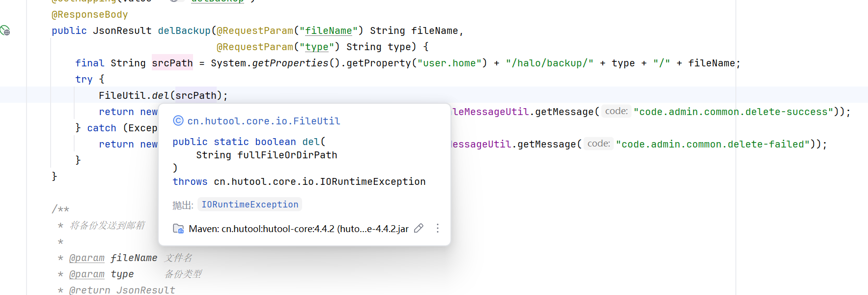Open the three-dot more options menu

(x=437, y=228)
